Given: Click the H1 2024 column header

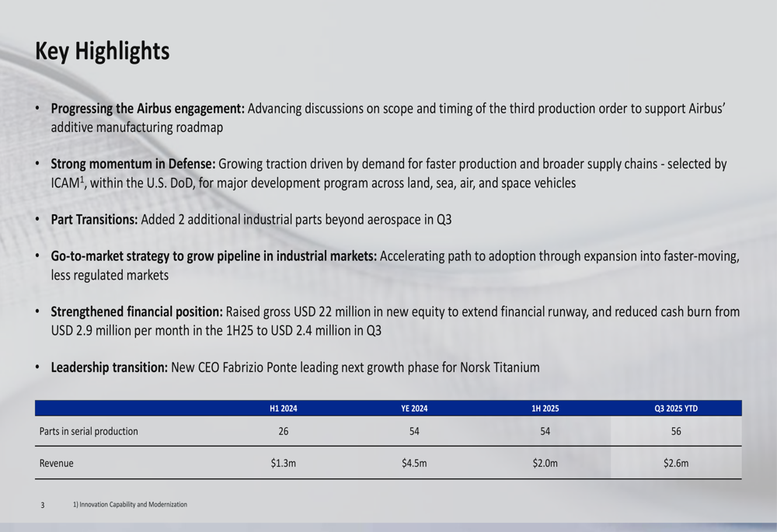Looking at the screenshot, I should pyautogui.click(x=284, y=409).
